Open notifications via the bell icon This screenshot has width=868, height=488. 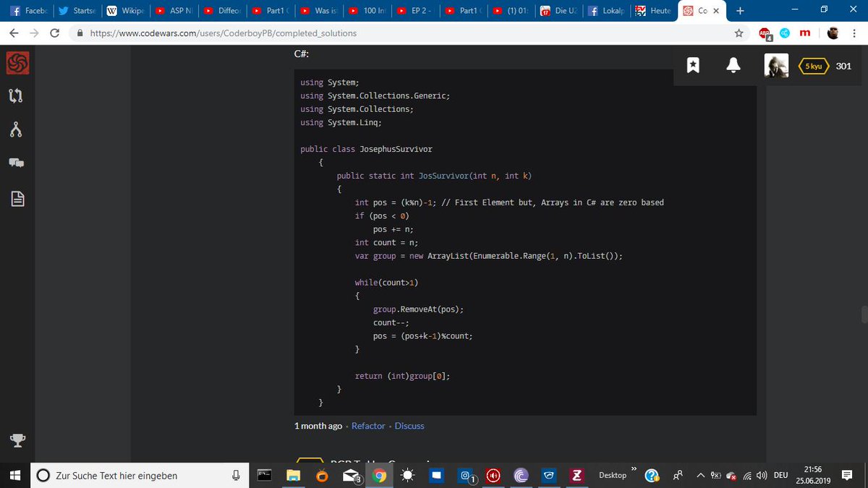click(x=733, y=65)
